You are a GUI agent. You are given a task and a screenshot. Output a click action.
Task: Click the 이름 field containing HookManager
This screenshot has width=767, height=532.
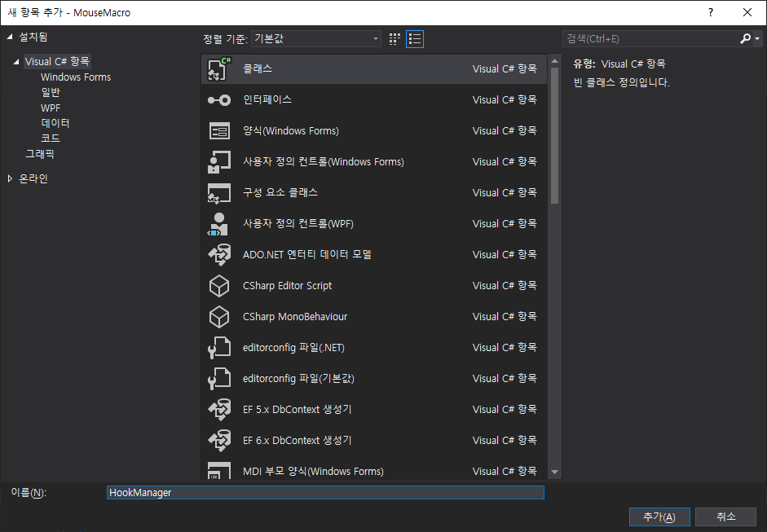[325, 492]
